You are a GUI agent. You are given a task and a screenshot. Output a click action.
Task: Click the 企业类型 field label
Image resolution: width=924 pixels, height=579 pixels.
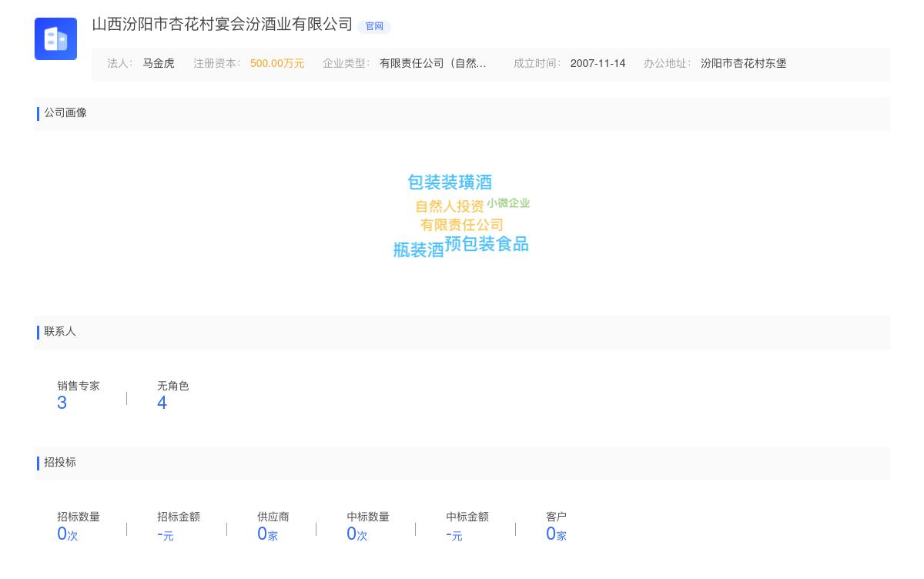pyautogui.click(x=346, y=64)
